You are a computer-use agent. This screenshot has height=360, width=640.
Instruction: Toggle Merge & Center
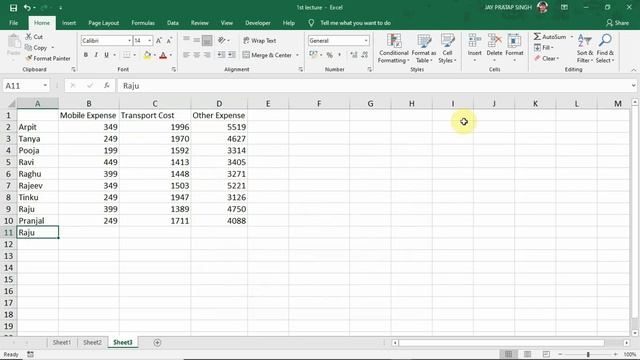click(x=267, y=55)
